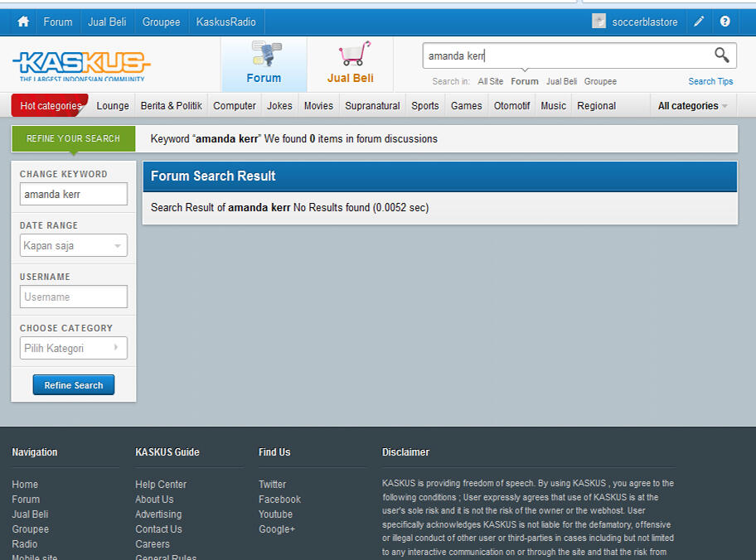Click the pencil edit icon in top bar
Screen dimensions: 756x560
699,22
